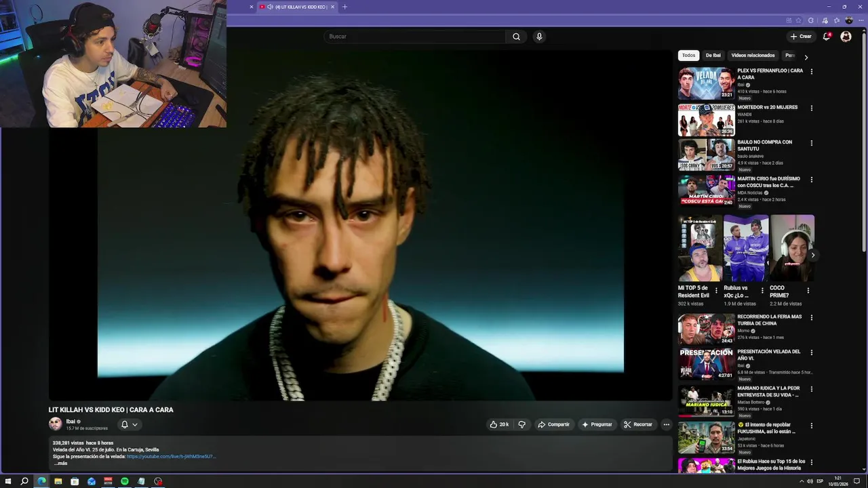Click ESP keyboard language indicator

820,481
